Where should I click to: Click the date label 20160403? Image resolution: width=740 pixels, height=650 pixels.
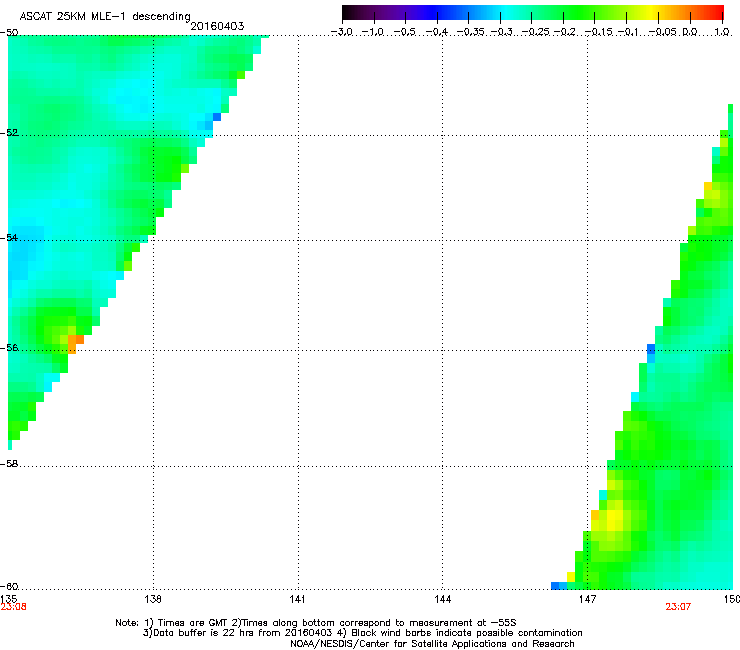(217, 26)
